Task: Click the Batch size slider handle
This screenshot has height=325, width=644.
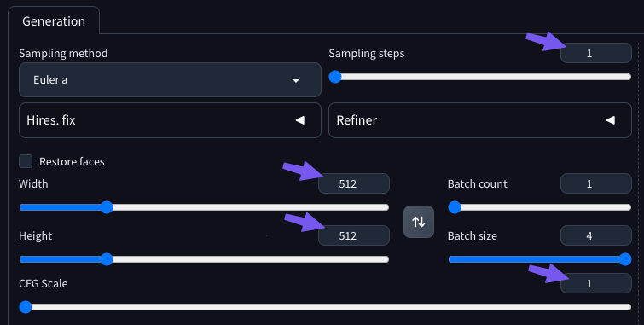Action: pyautogui.click(x=625, y=259)
